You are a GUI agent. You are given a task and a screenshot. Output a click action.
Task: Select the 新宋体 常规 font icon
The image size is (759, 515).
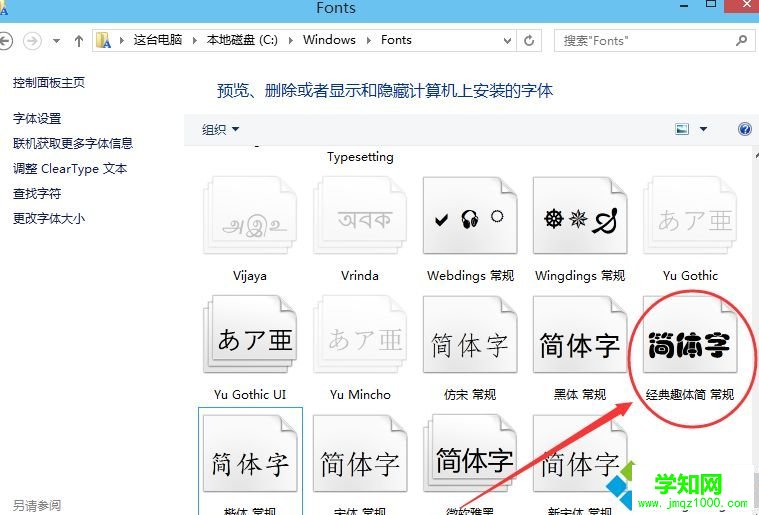pyautogui.click(x=579, y=454)
